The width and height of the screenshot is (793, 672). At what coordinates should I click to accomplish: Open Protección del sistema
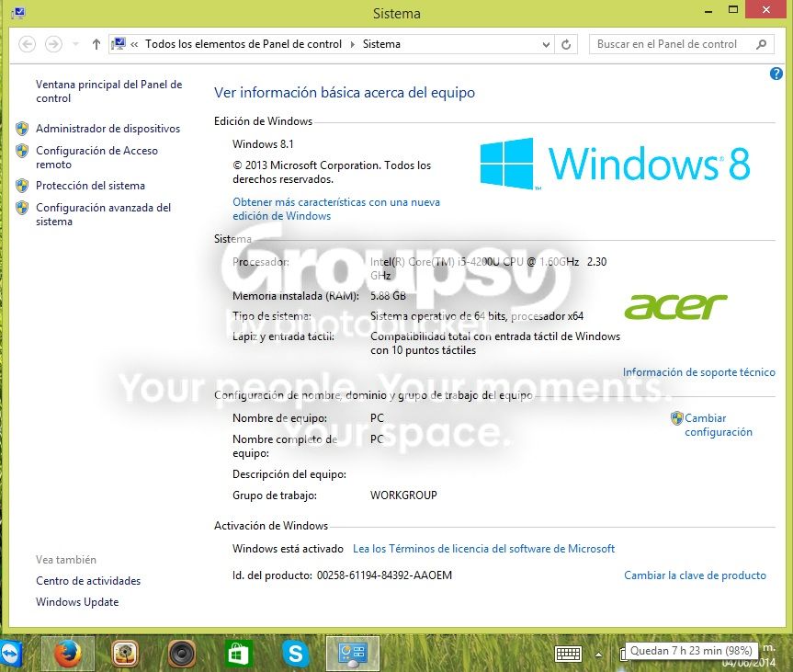point(90,186)
